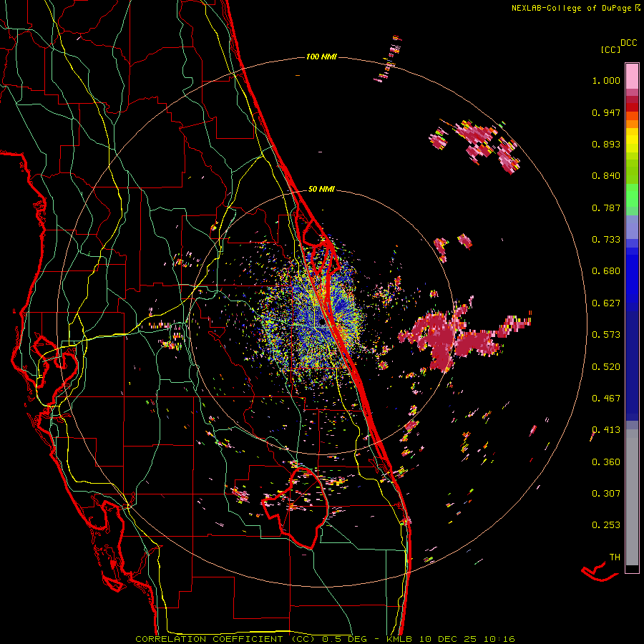
Task: Click the '0.627' scale value
Action: click(606, 303)
